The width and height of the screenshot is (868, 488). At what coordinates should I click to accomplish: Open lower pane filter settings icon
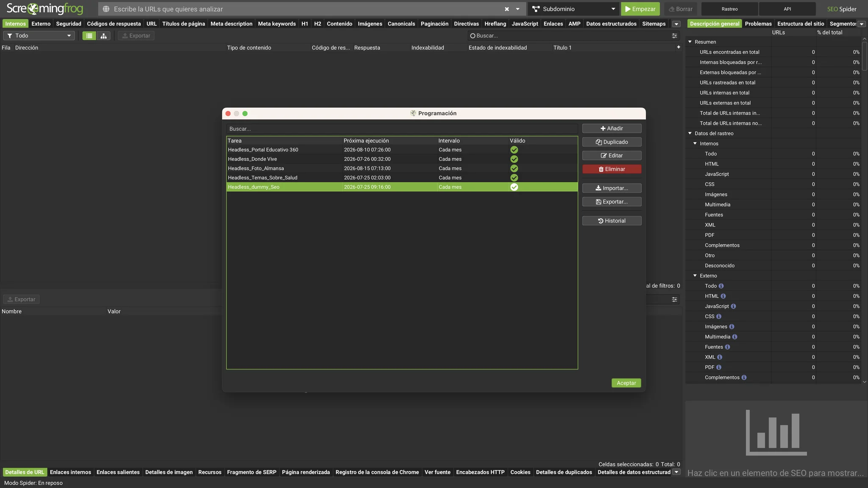coord(674,299)
